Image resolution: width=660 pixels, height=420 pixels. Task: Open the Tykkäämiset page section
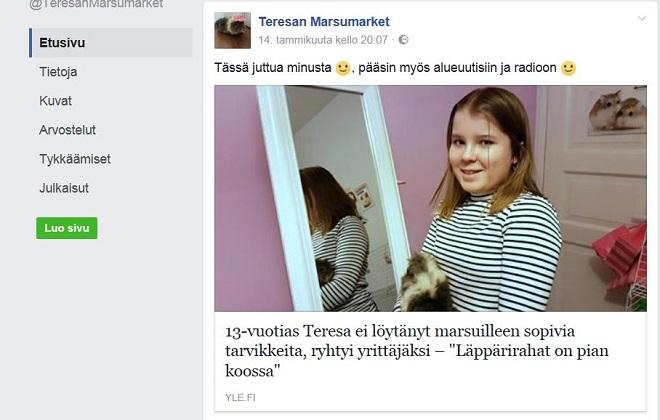(75, 159)
